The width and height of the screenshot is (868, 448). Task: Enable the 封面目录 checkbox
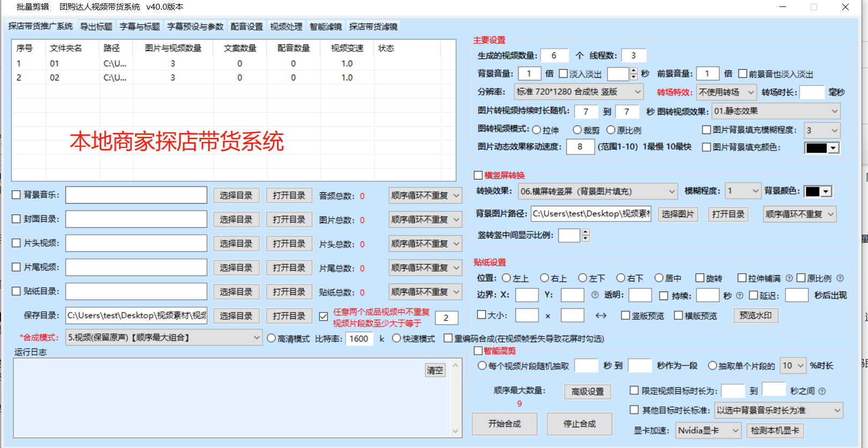[x=16, y=219]
